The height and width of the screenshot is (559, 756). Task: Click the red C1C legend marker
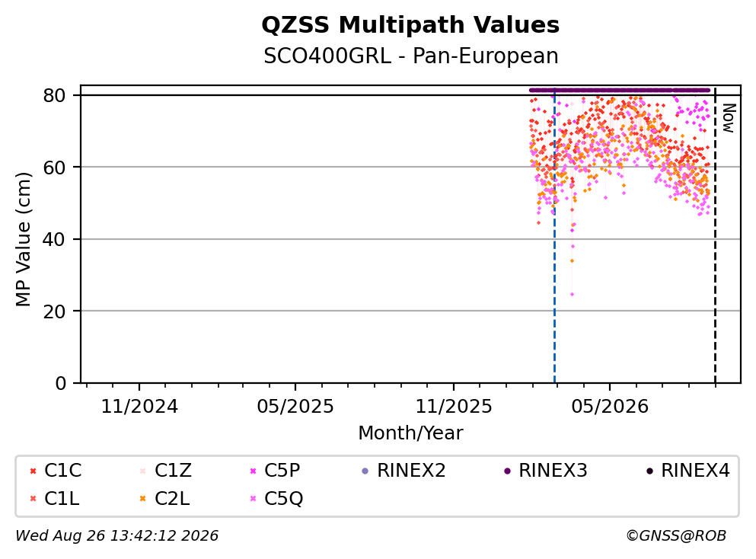(x=33, y=471)
